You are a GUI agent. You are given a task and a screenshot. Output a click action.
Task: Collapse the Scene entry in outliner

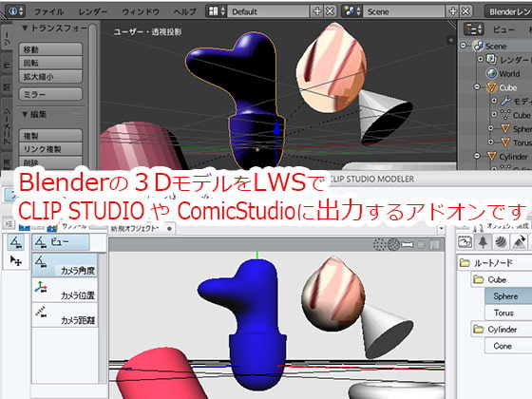pyautogui.click(x=464, y=46)
